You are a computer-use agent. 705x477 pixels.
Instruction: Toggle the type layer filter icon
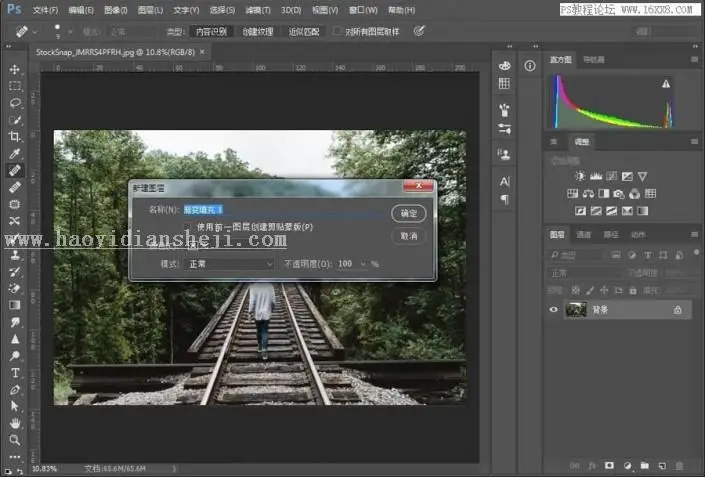tap(647, 255)
